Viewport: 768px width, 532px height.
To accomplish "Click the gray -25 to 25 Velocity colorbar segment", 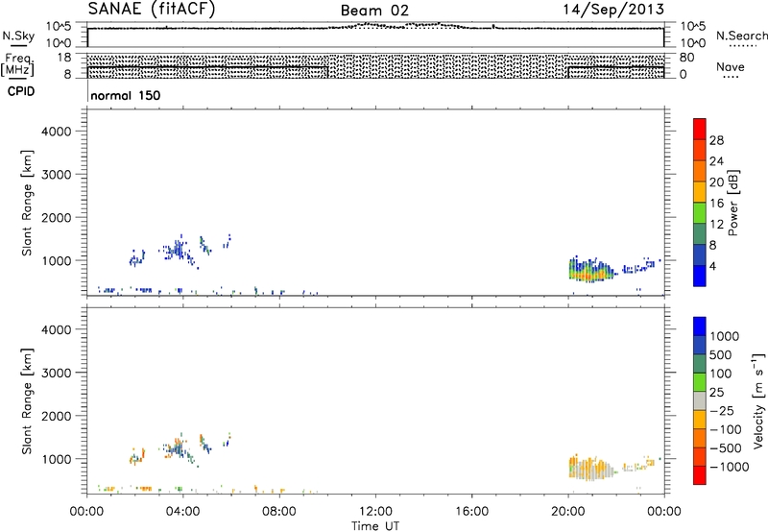I will click(700, 401).
